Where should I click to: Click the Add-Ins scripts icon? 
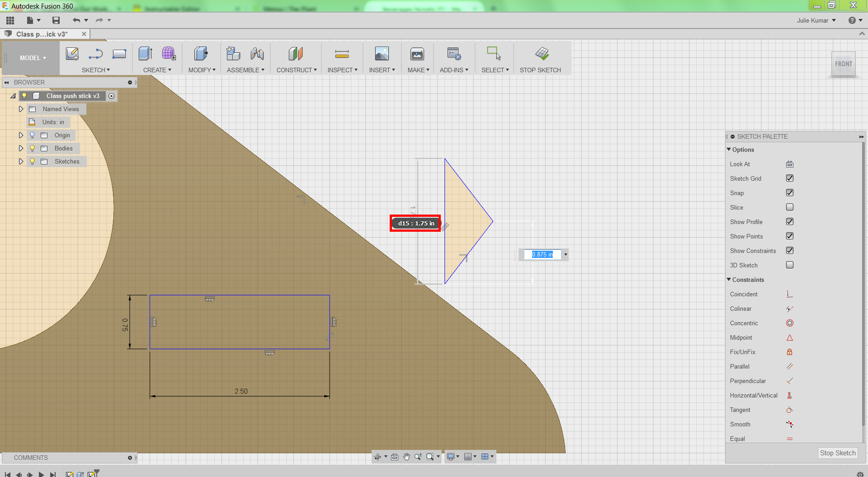(454, 54)
